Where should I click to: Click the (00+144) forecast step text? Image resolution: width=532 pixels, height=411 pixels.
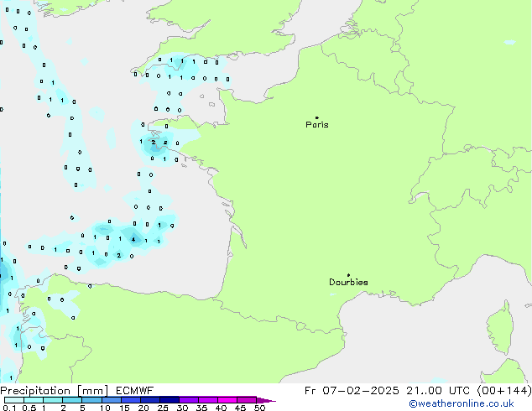coord(504,391)
